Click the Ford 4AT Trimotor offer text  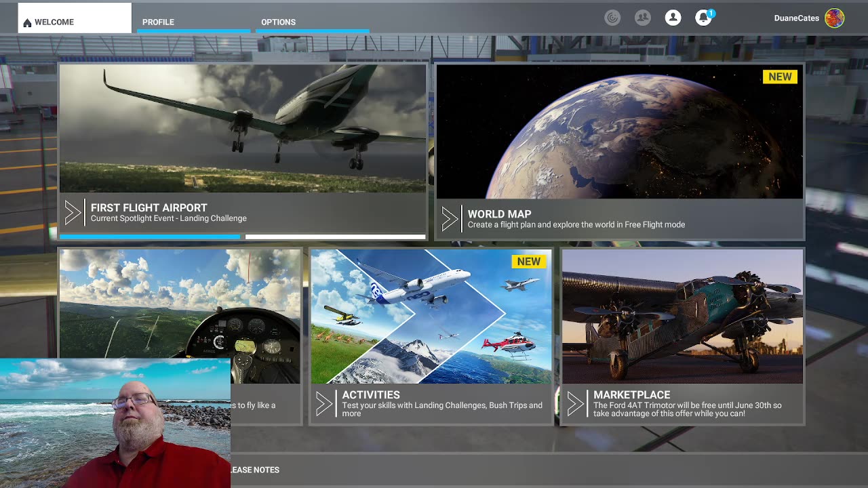(687, 409)
